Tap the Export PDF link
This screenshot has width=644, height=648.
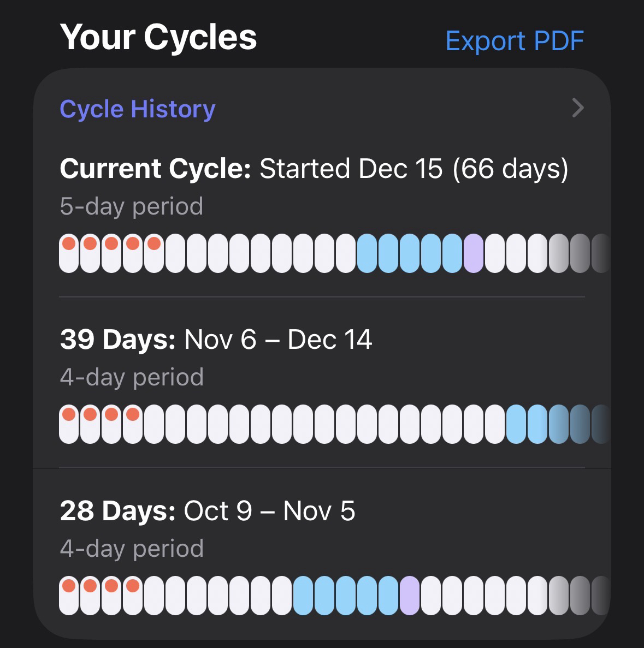pyautogui.click(x=514, y=40)
